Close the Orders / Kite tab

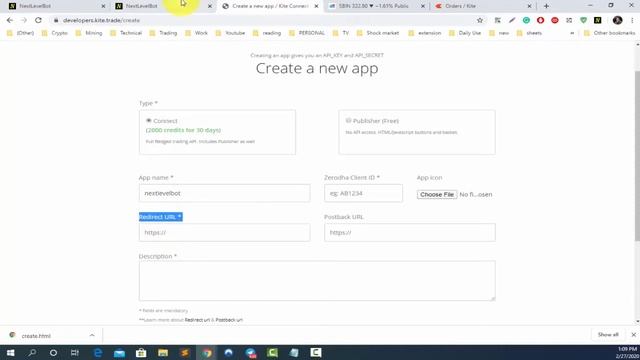(529, 6)
